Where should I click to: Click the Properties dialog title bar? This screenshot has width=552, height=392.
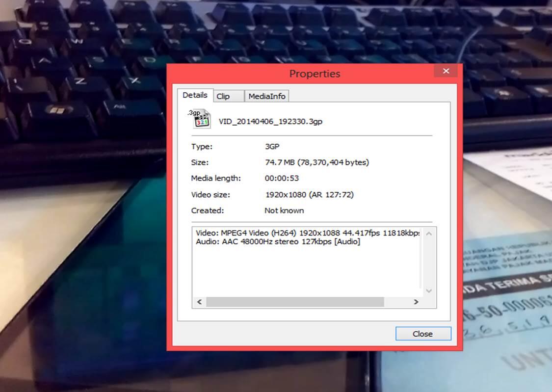(315, 73)
